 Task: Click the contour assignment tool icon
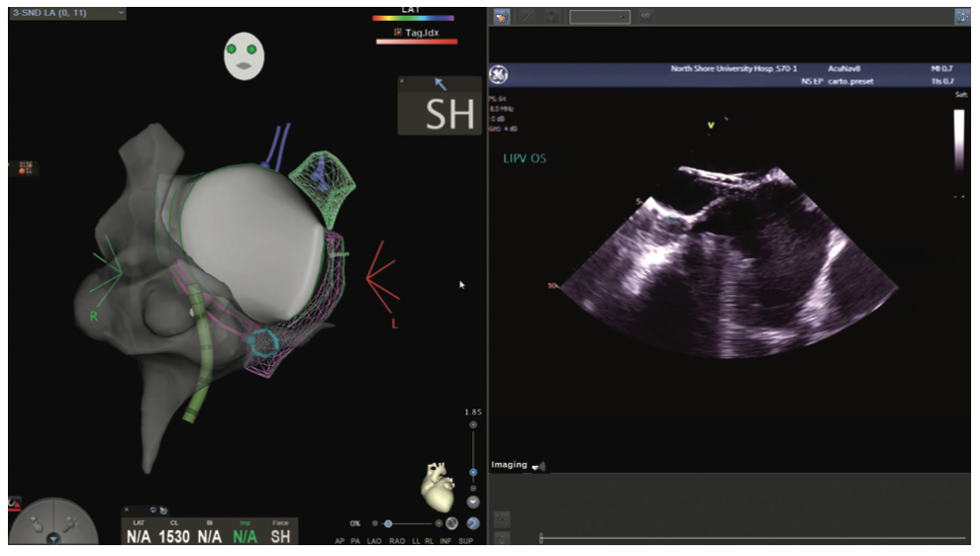point(552,17)
